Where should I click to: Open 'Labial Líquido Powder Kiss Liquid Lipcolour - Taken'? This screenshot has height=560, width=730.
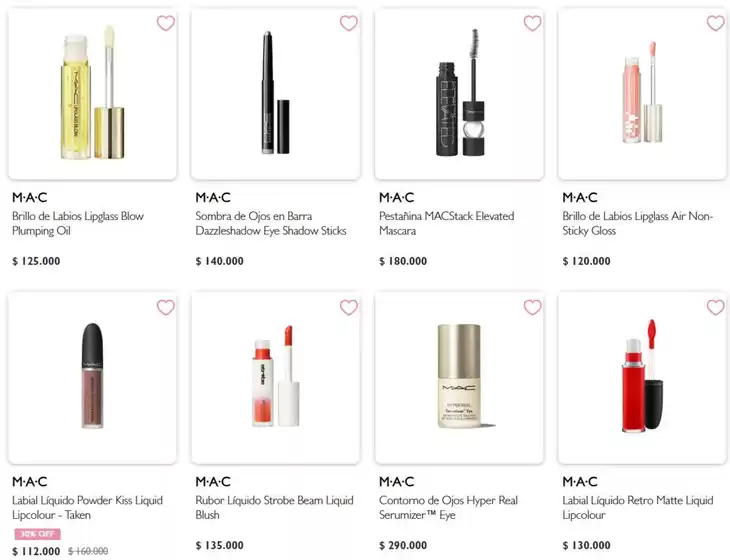point(88,507)
